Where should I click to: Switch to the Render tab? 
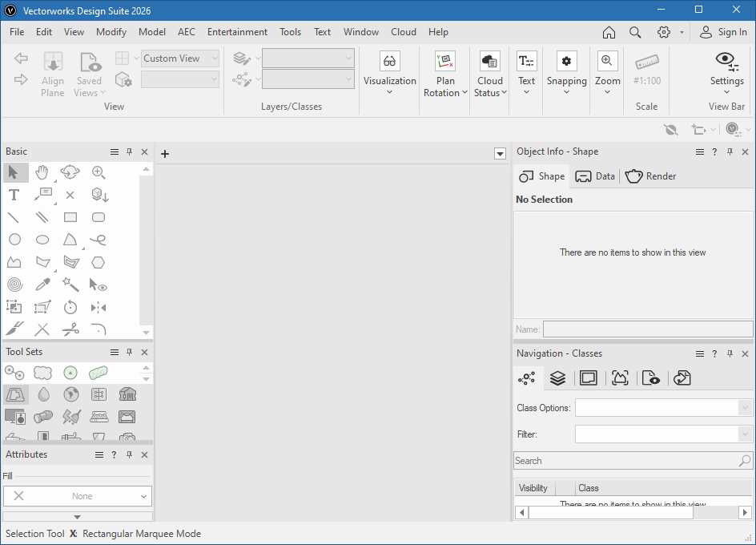click(651, 176)
